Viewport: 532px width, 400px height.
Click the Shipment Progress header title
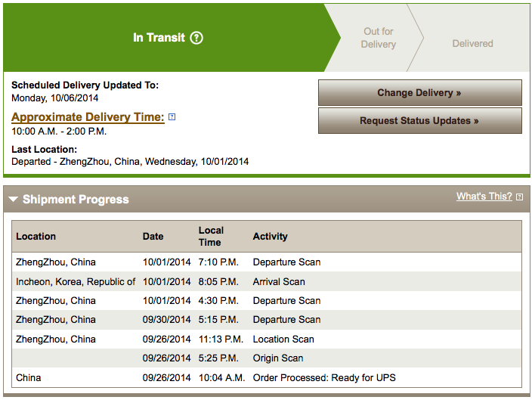(x=76, y=200)
